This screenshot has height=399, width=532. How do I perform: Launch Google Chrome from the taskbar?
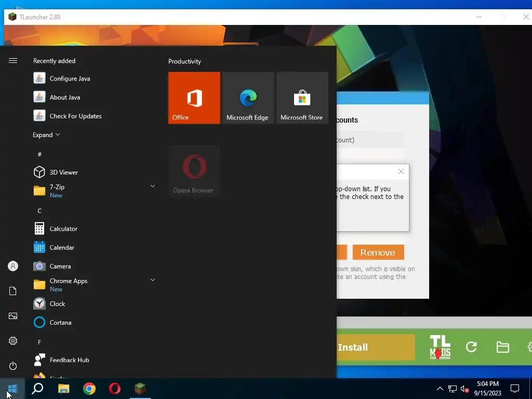(x=89, y=389)
